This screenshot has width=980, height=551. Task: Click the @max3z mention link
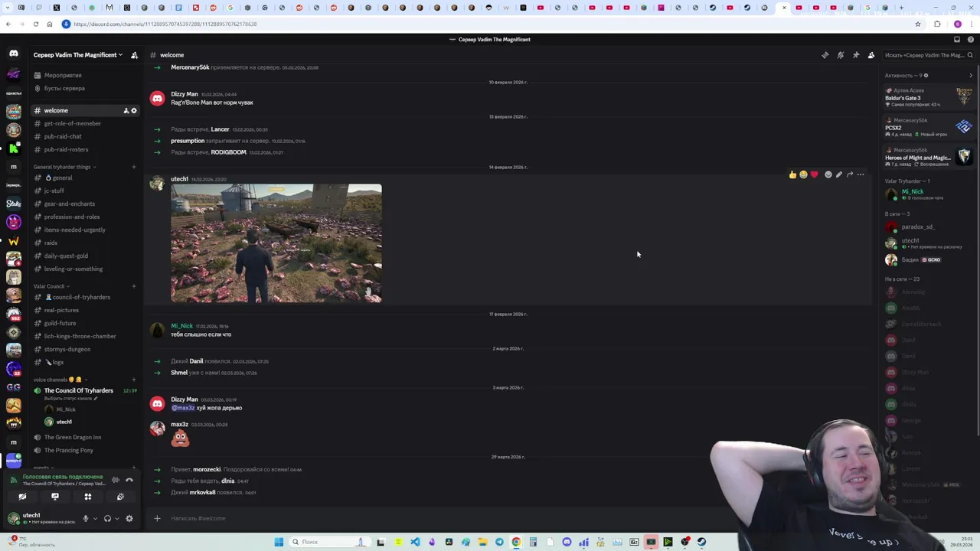183,408
